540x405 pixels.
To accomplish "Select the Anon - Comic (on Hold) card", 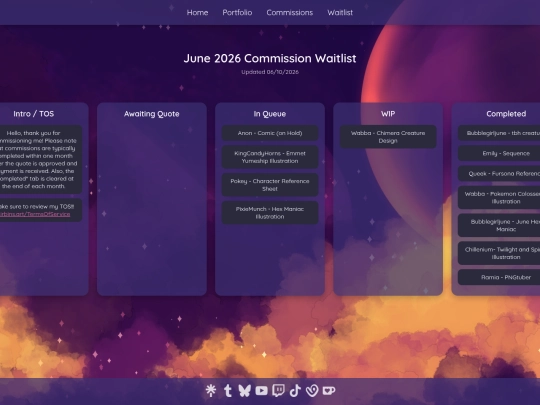I will (270, 133).
